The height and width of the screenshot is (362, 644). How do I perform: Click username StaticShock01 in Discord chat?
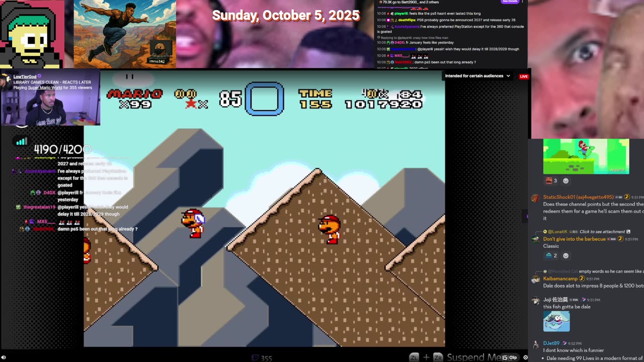pos(578,197)
